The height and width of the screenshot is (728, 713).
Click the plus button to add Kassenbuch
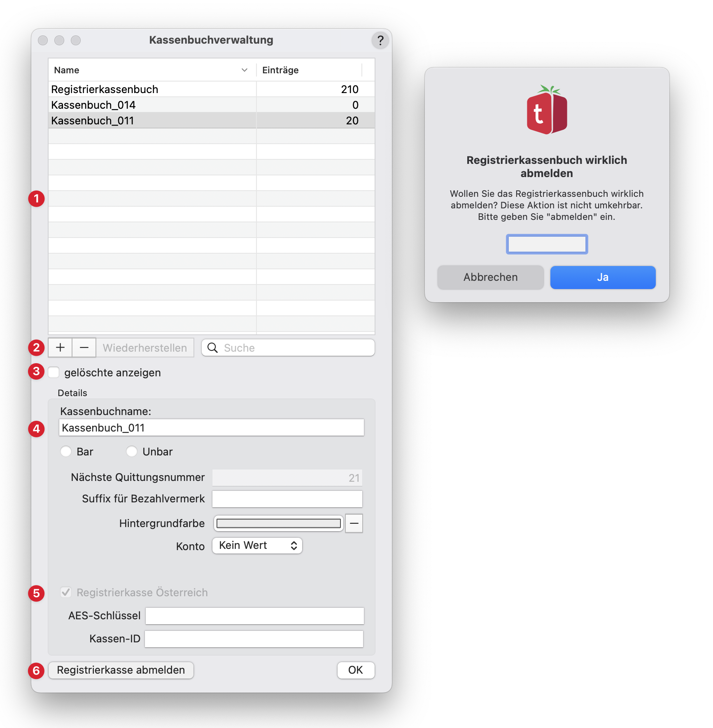tap(60, 348)
